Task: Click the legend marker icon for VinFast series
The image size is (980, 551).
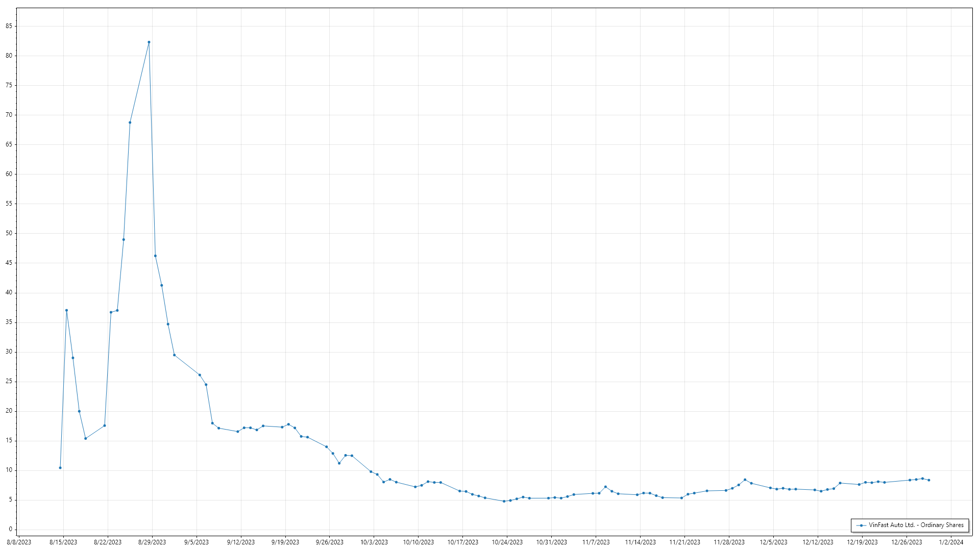Action: [862, 525]
